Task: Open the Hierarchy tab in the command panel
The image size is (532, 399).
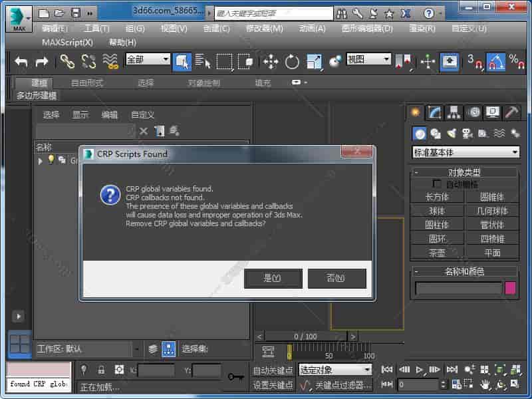Action: (454, 112)
